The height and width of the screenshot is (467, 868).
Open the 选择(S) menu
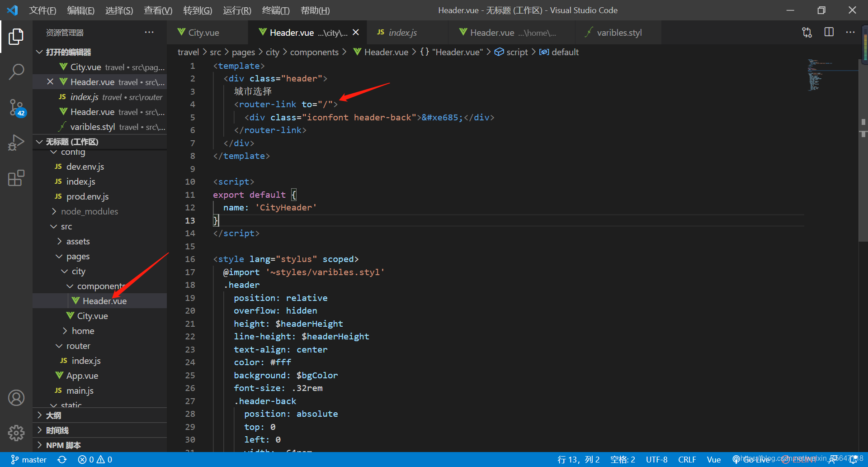[x=119, y=10]
